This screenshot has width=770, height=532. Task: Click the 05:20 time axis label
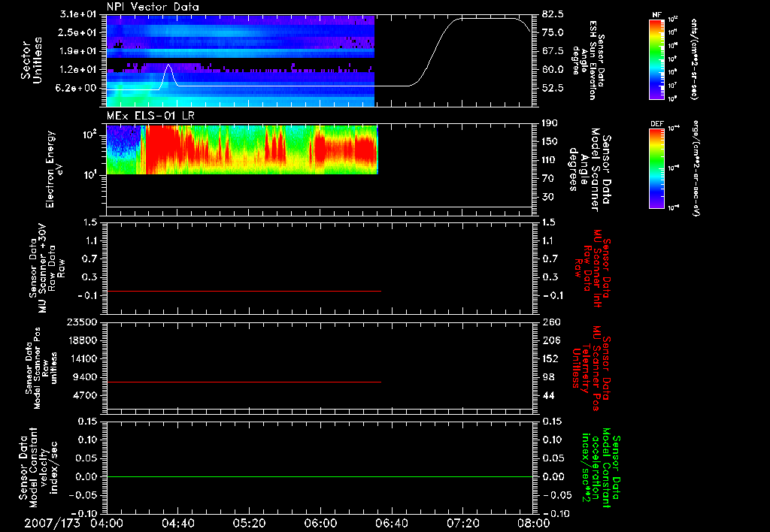(249, 523)
